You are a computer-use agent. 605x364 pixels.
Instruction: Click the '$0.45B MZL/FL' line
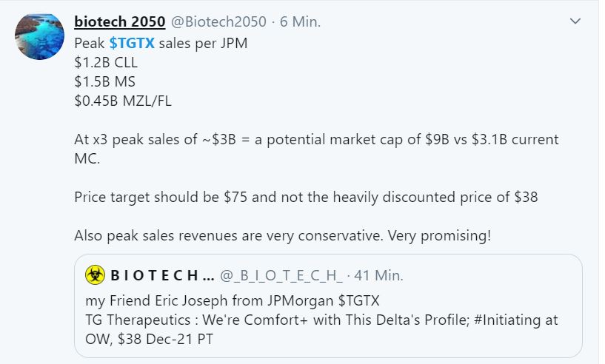122,101
